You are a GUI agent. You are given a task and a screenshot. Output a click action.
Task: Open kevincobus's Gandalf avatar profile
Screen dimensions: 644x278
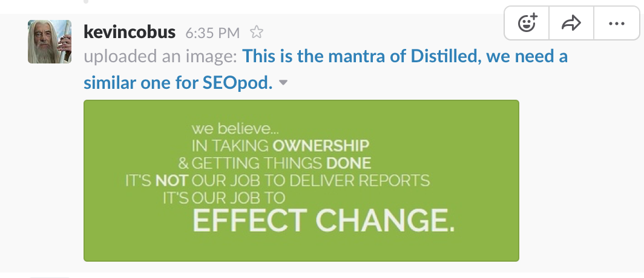point(50,42)
